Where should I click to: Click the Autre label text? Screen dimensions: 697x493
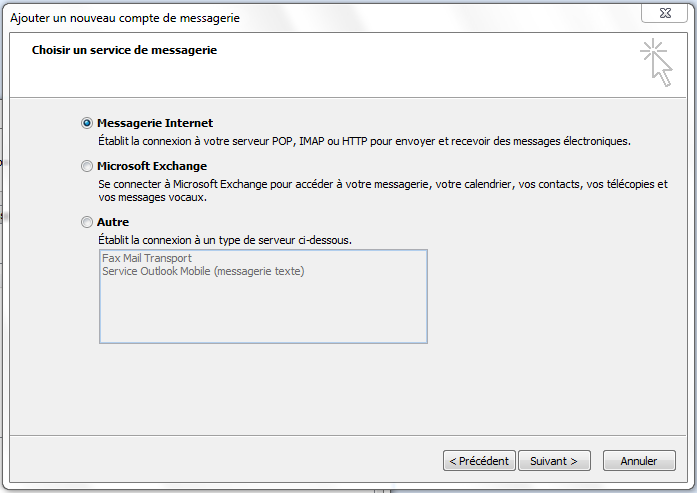click(x=113, y=222)
